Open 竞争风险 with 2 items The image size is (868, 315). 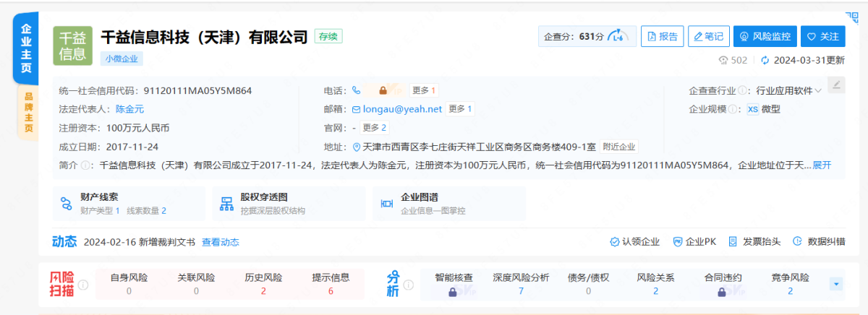click(x=790, y=285)
